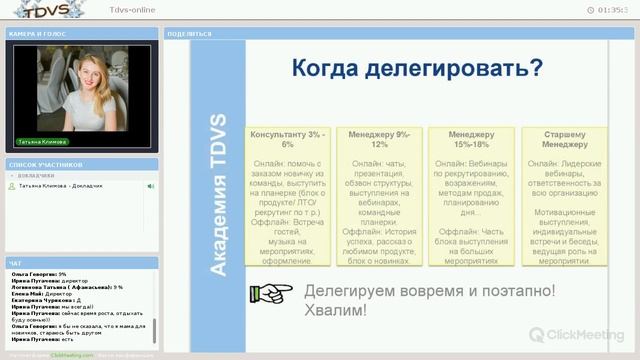Screen dimensions: 640x360
Task: Click chat message "сейчас время роста" by Ирина Пугачева
Action: pyautogui.click(x=77, y=317)
